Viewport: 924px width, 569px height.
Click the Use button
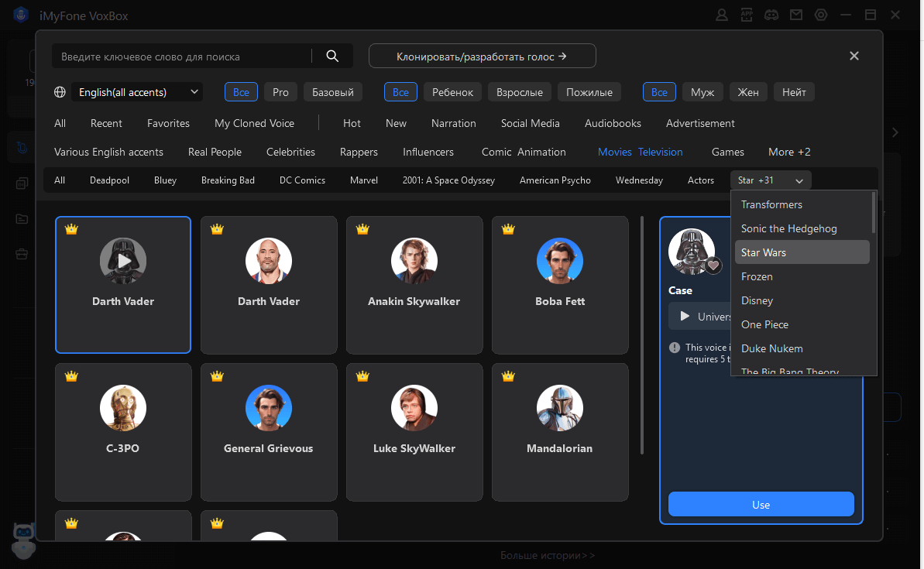click(761, 504)
